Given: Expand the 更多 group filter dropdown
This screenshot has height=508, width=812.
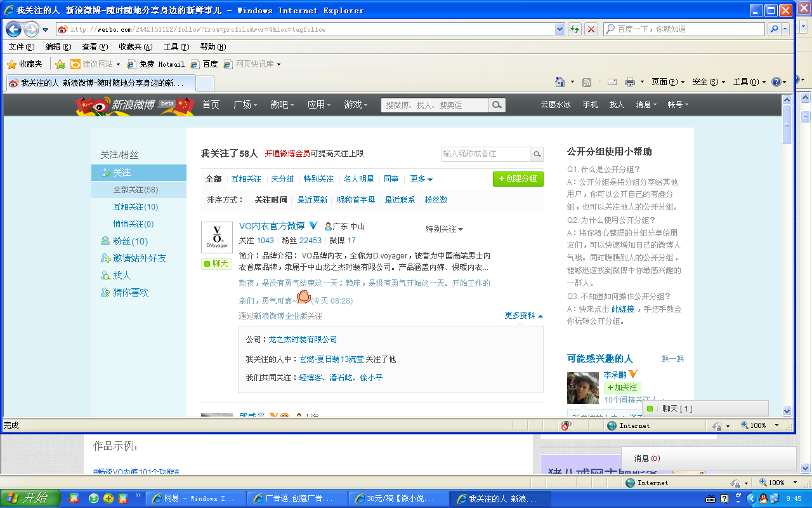Looking at the screenshot, I should coord(421,179).
